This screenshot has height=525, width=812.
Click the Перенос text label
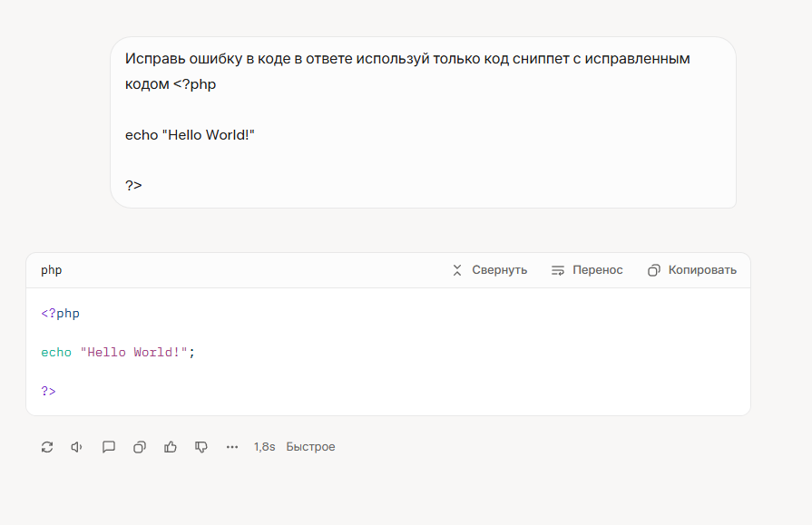tap(597, 270)
